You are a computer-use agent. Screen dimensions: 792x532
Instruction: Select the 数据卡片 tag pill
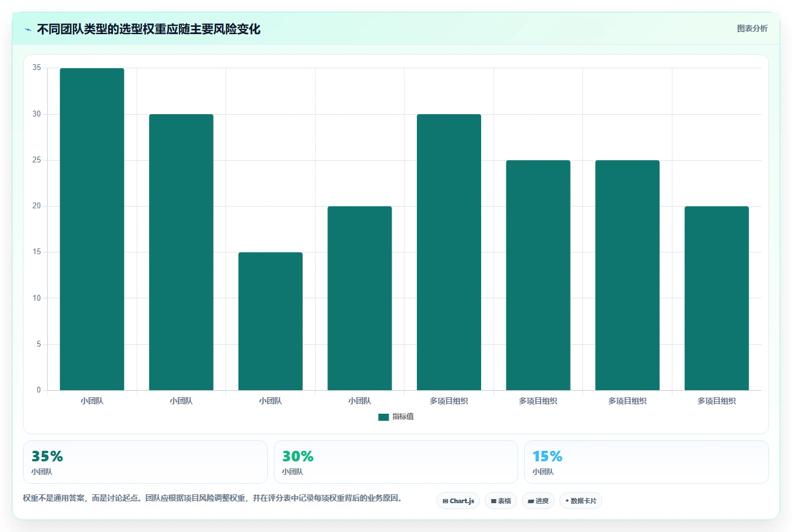tap(581, 501)
